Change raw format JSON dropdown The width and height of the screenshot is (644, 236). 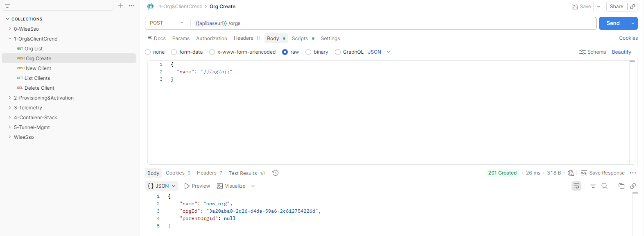click(x=379, y=52)
